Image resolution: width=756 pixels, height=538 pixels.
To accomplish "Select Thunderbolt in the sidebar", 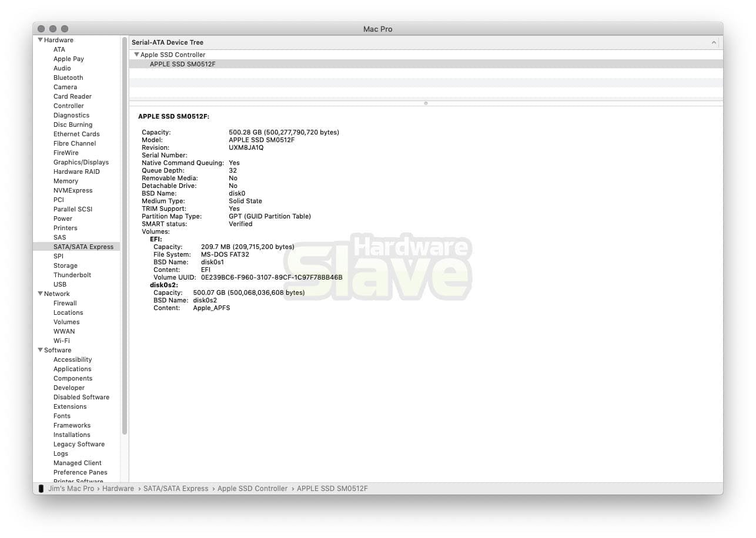I will [x=72, y=275].
